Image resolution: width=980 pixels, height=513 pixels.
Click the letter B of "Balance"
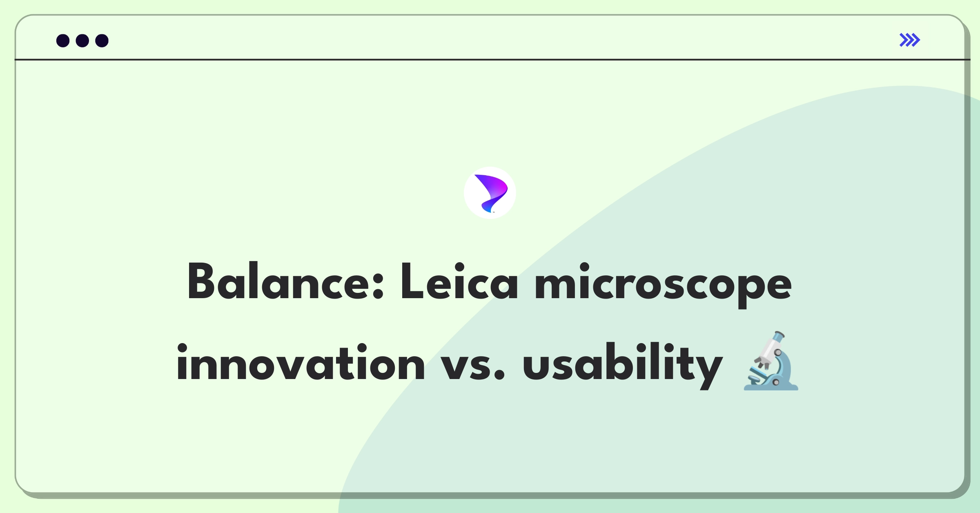coord(201,282)
